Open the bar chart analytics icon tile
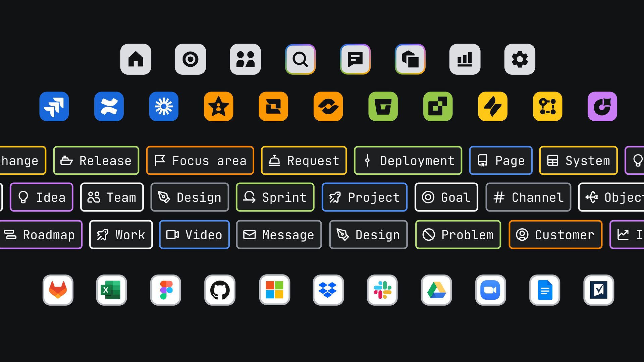644x362 pixels. 465,59
